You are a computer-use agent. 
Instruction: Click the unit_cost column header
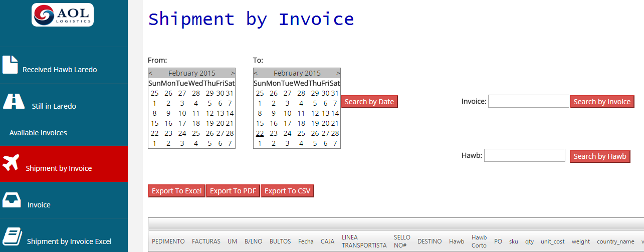(553, 241)
